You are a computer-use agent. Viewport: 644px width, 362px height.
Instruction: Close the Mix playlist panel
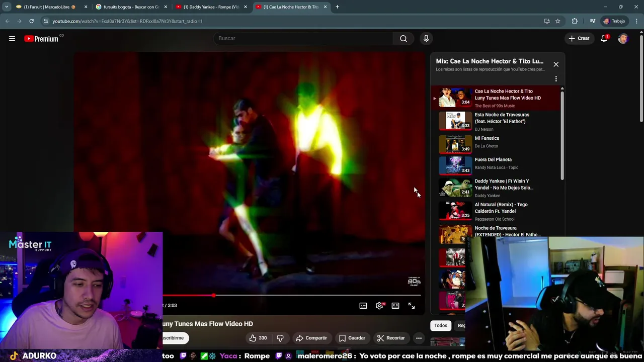556,64
